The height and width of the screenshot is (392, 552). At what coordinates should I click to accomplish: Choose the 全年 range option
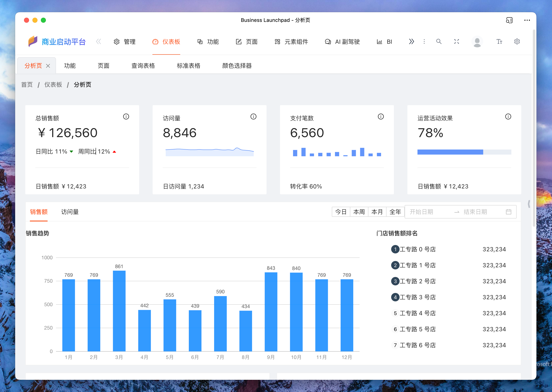click(395, 212)
